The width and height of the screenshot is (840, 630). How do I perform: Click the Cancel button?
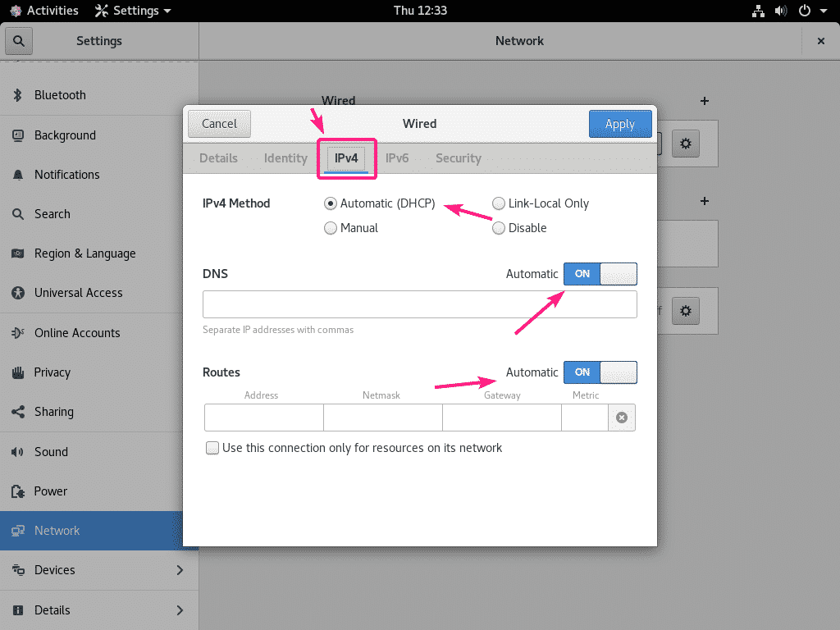coord(219,124)
